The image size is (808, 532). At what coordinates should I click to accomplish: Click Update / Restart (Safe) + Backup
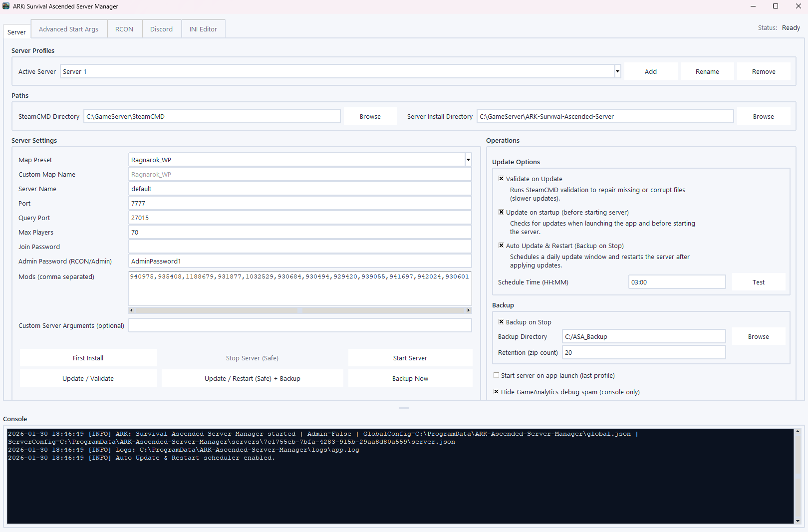click(x=252, y=378)
